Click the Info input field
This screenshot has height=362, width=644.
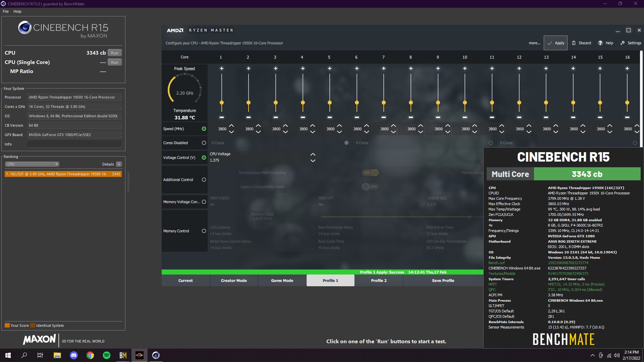click(x=74, y=144)
